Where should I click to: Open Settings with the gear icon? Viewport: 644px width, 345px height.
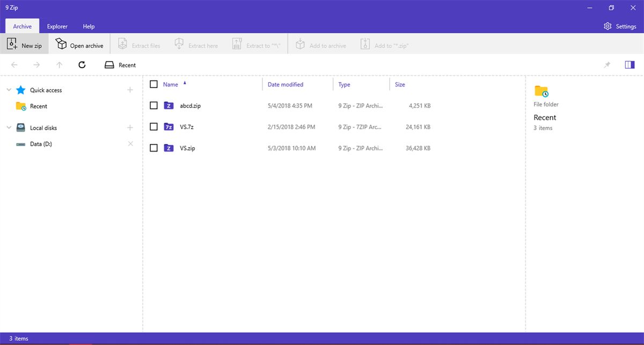pos(608,26)
